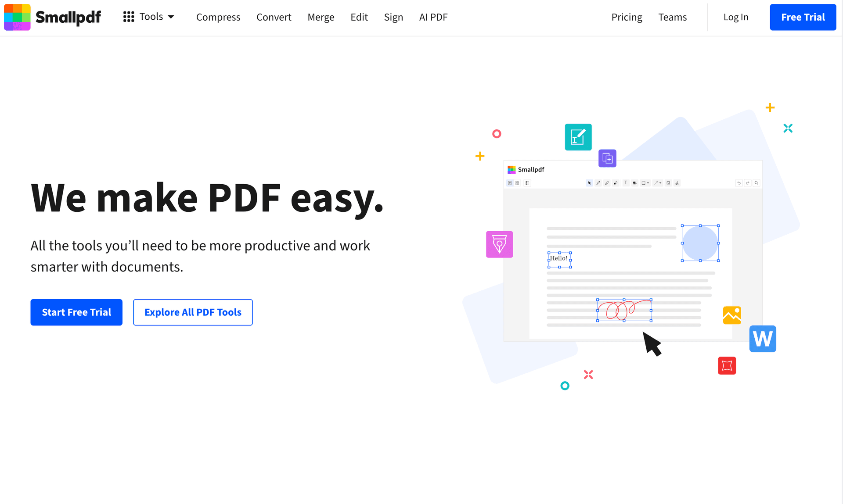
Task: Click the blue Free Trial header button
Action: tap(803, 17)
